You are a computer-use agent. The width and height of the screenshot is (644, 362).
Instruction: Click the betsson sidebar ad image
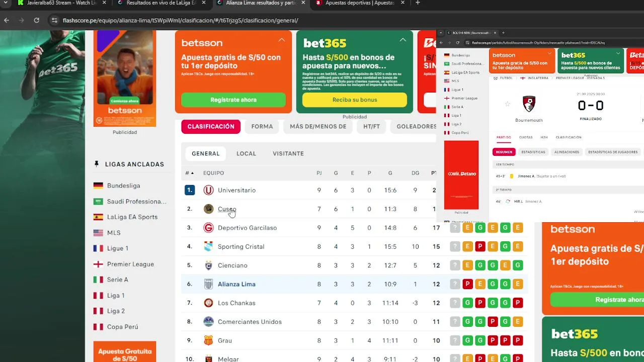click(125, 78)
